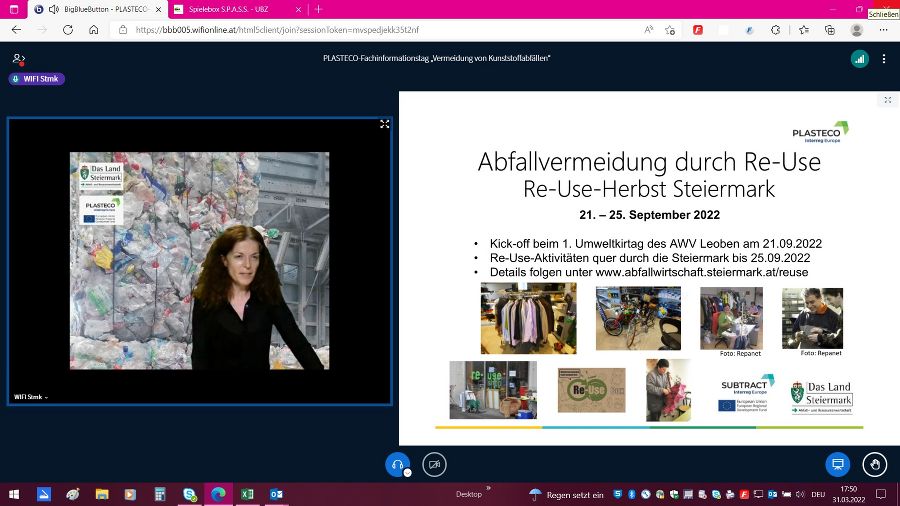Expand the Desktop toolbar chevron

click(488, 489)
